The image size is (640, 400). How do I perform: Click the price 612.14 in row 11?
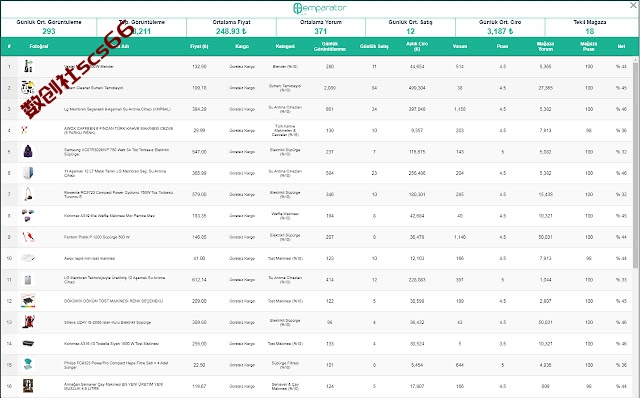click(x=199, y=280)
